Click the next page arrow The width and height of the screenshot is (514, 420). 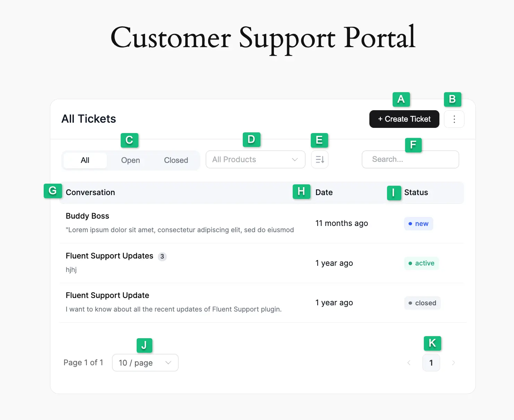coord(453,362)
